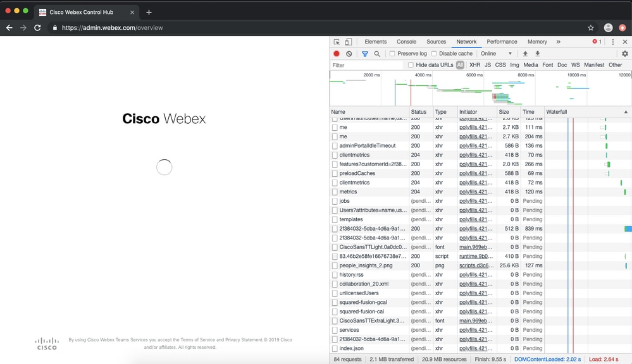Open network search magnifier
The height and width of the screenshot is (364, 632).
[377, 54]
